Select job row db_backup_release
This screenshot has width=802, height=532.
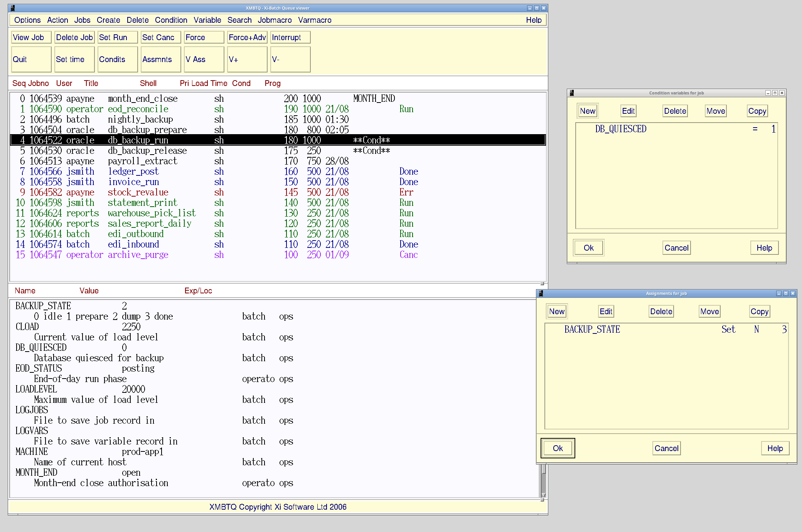278,151
